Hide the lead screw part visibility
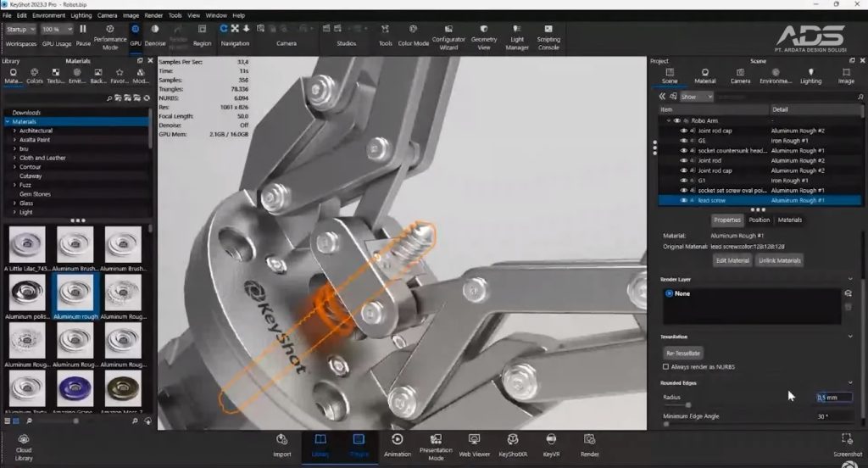This screenshot has width=868, height=468. click(682, 201)
